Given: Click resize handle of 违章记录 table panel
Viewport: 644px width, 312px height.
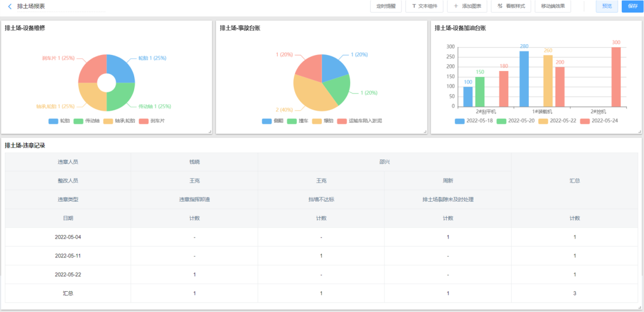Looking at the screenshot, I should [x=639, y=307].
